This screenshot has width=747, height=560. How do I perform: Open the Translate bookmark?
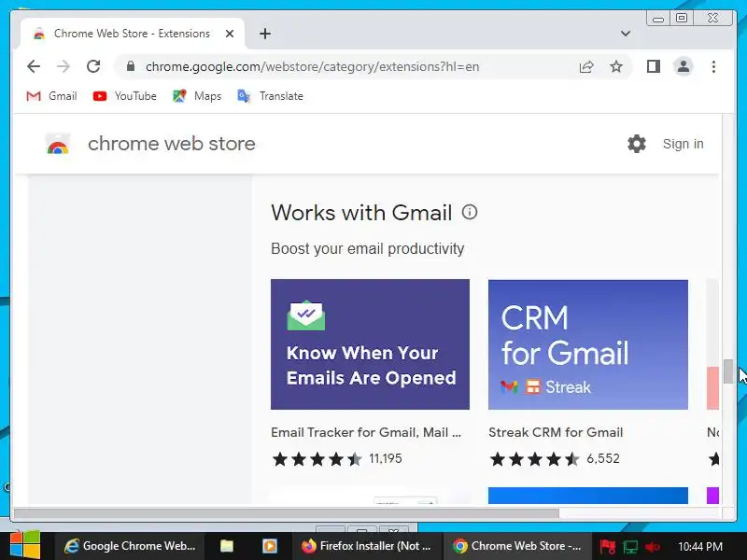[x=270, y=96]
